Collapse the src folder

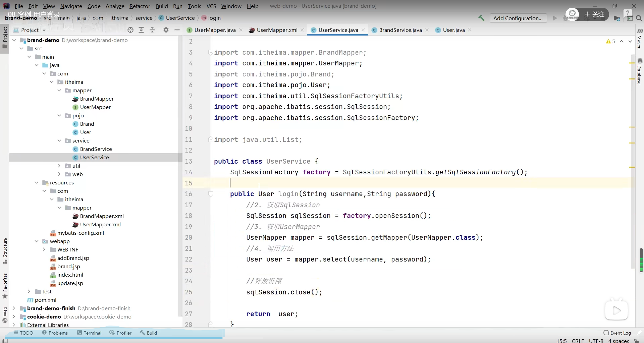21,48
